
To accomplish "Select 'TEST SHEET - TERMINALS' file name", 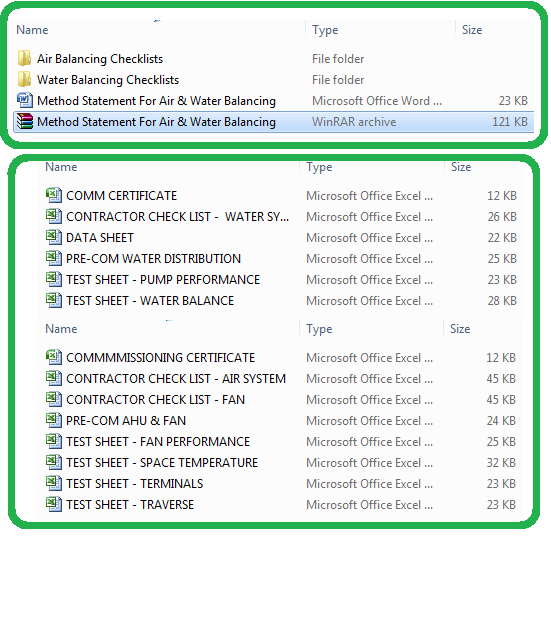I will pyautogui.click(x=135, y=484).
